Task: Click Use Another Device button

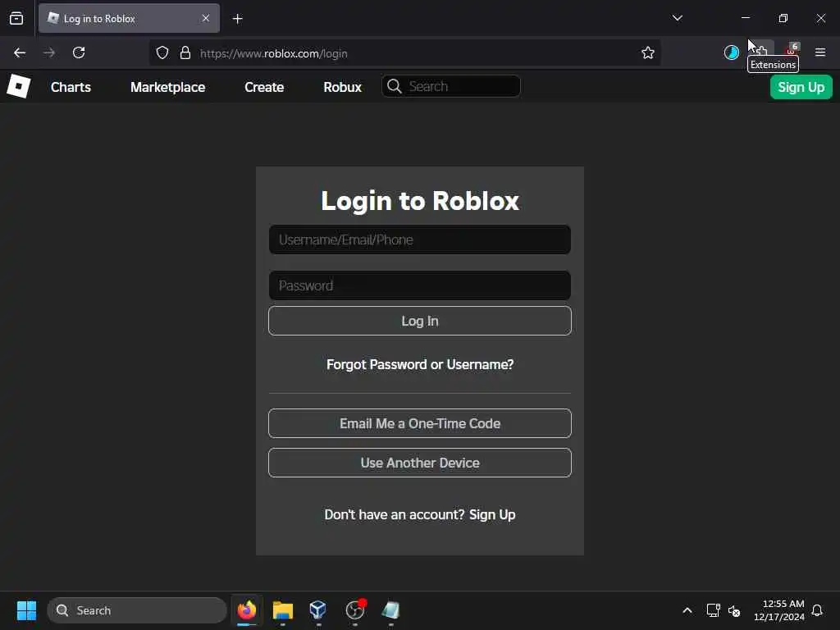Action: pos(420,463)
